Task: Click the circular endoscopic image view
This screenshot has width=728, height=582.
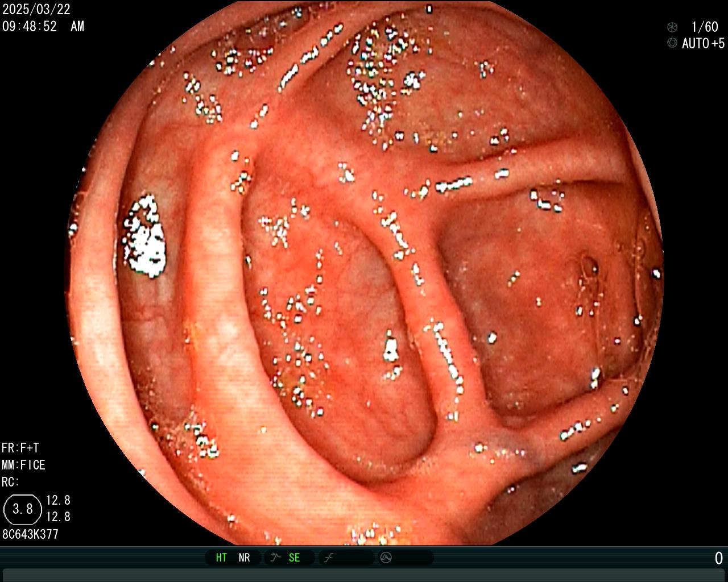Action: 364,273
